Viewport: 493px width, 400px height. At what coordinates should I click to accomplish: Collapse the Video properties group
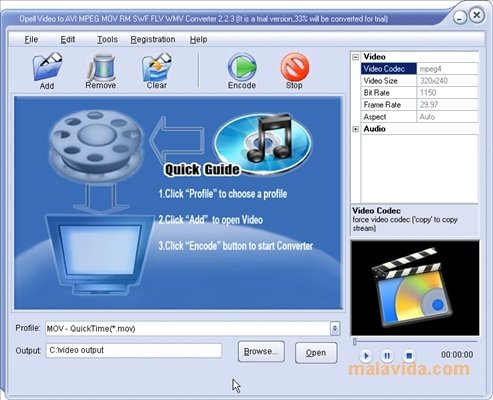click(x=356, y=57)
